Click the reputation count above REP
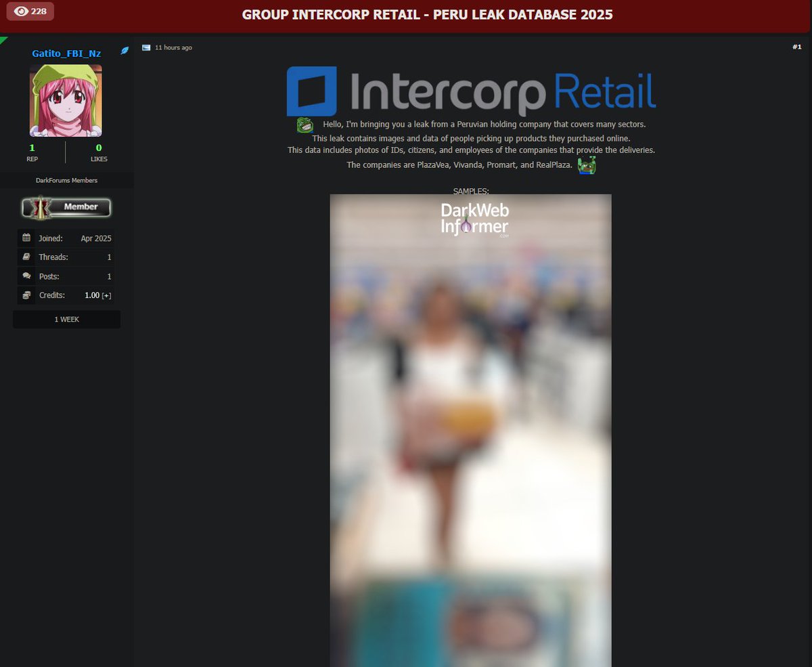 coord(32,148)
